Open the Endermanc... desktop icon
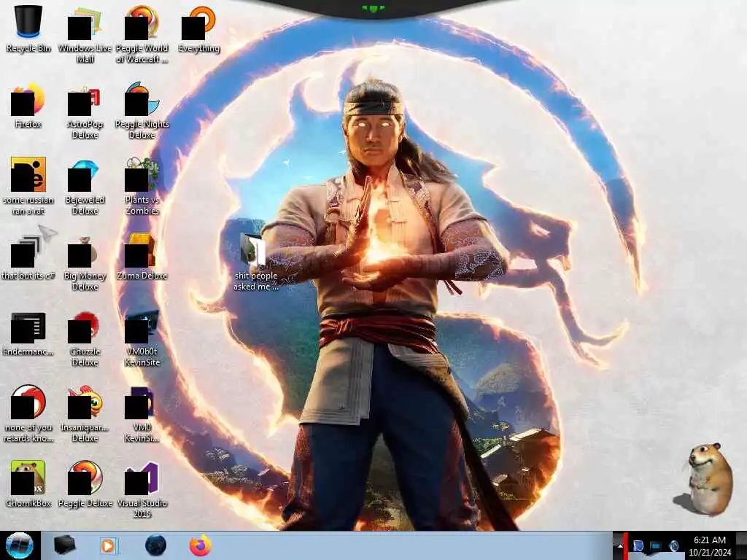The width and height of the screenshot is (747, 560). click(28, 333)
